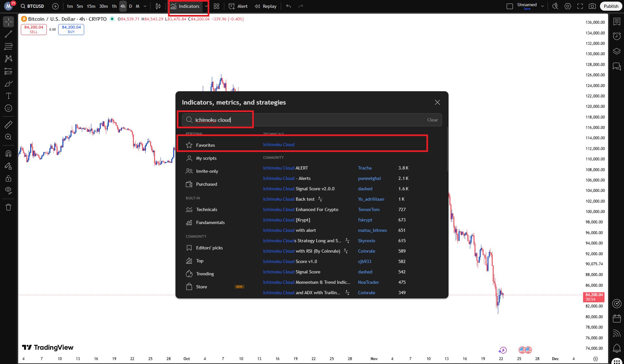This screenshot has width=624, height=364.
Task: Open the Fibonacci retracement tools
Action: pyautogui.click(x=8, y=46)
